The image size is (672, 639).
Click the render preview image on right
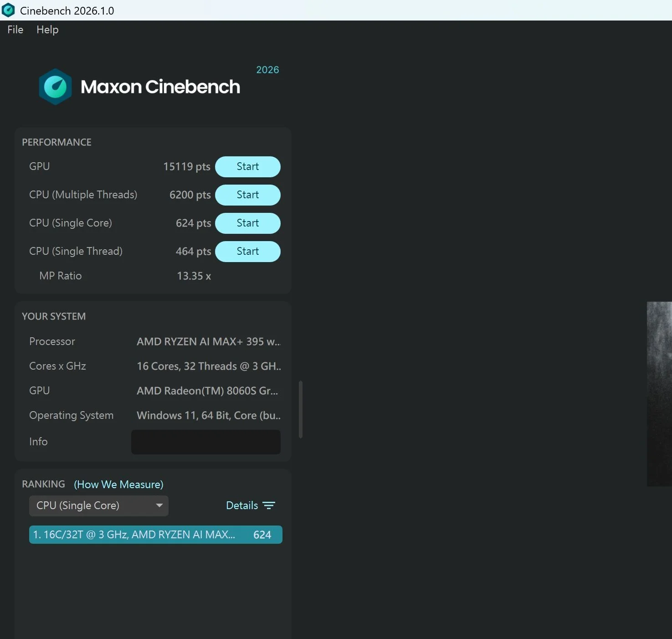click(x=659, y=394)
